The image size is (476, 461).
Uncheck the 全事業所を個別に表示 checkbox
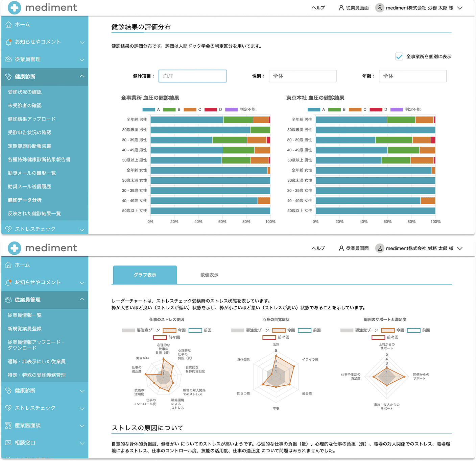[399, 57]
